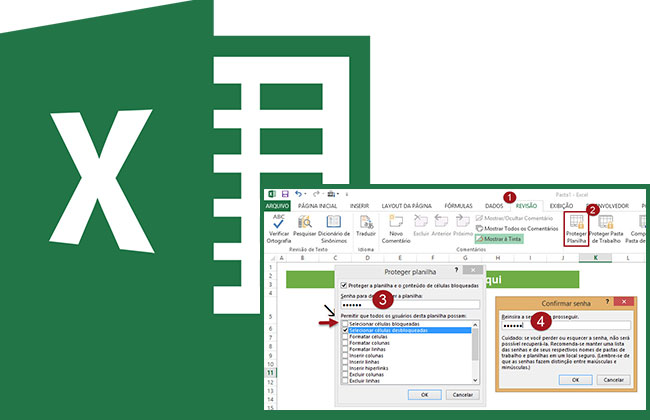Uncheck 'Selecionar células desbloqueadas'
The image size is (650, 420).
click(x=345, y=330)
